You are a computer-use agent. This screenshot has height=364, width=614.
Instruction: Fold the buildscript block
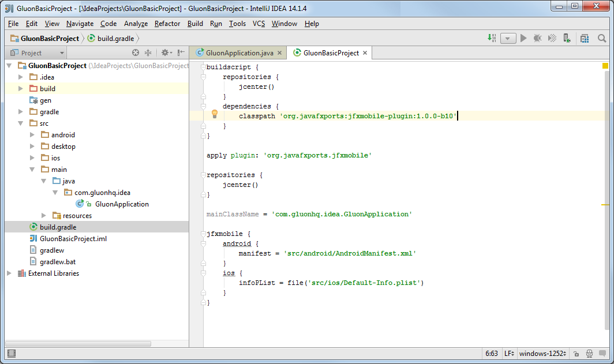pos(203,67)
